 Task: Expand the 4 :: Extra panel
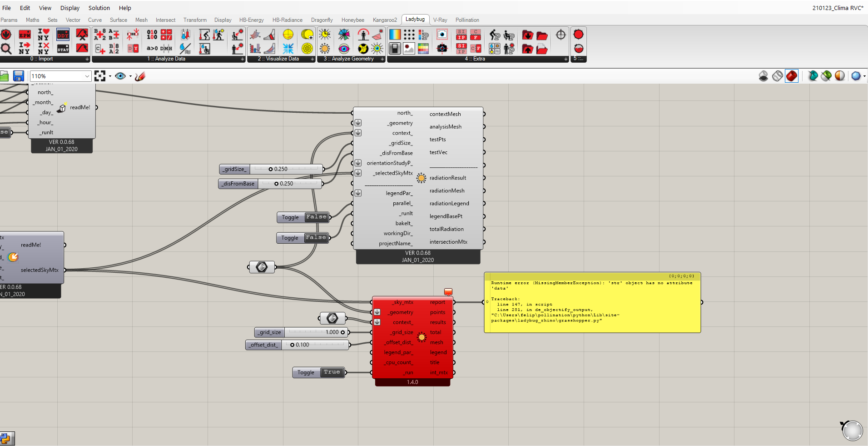coord(565,59)
